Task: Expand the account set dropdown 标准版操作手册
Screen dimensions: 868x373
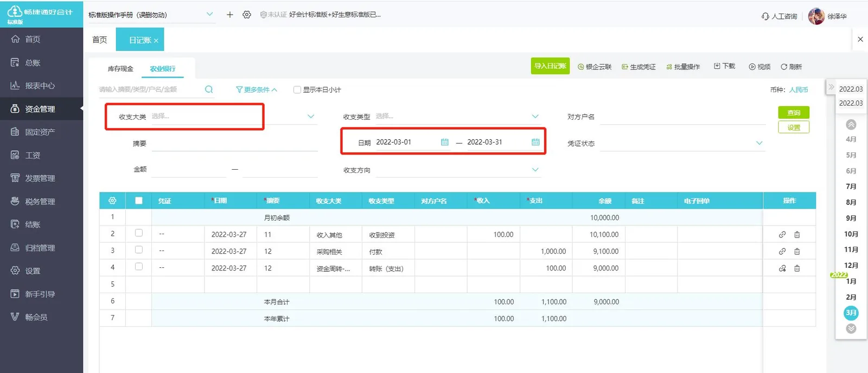Action: tap(209, 15)
